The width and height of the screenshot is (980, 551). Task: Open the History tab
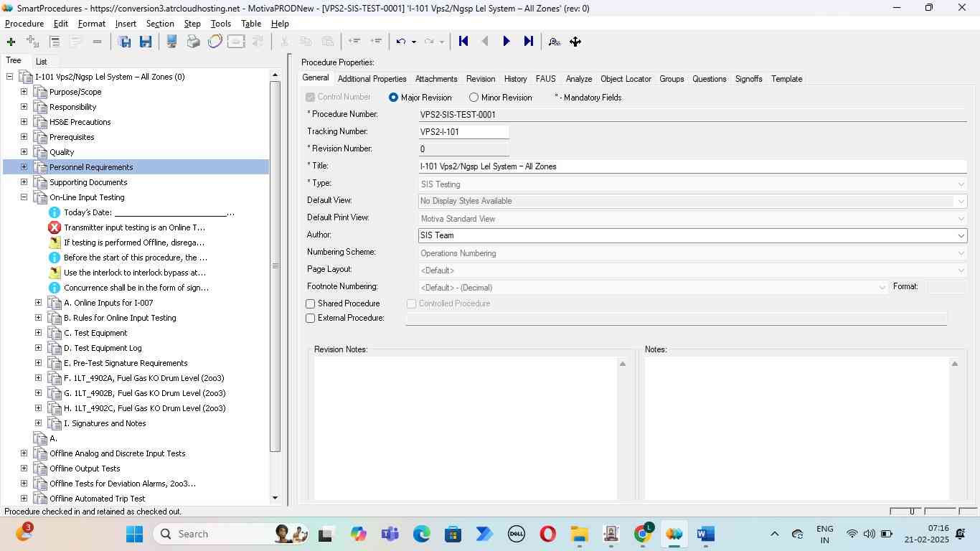point(515,79)
